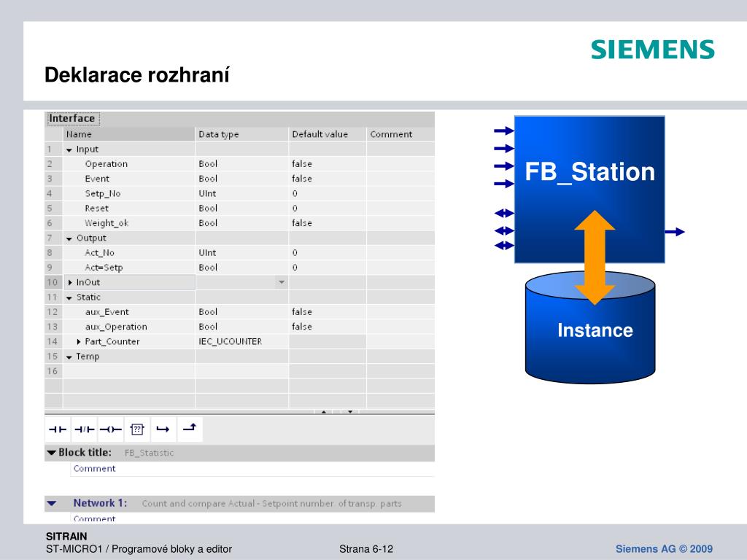Click the orange double arrow

(595, 257)
